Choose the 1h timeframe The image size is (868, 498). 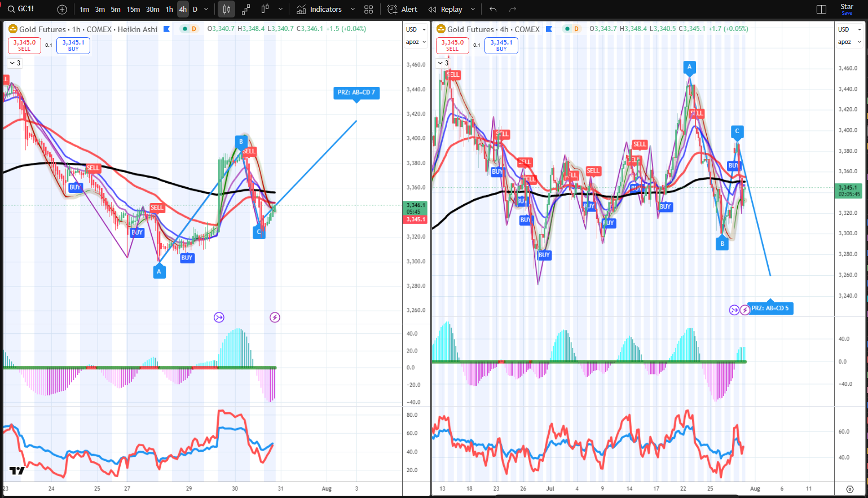click(x=169, y=10)
